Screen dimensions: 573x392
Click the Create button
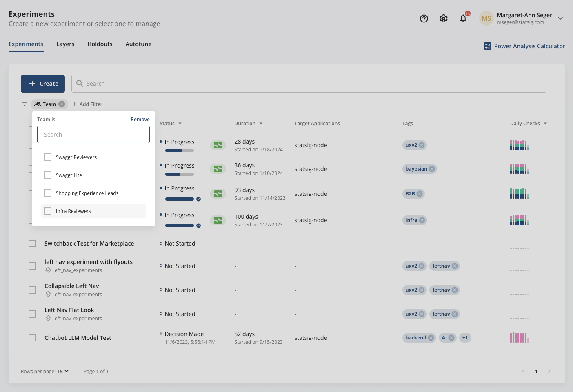pos(42,84)
